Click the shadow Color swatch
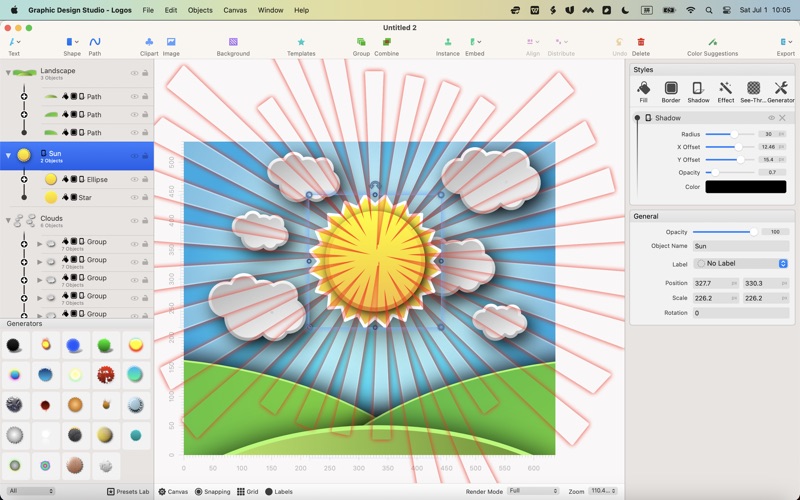Screen dimensions: 800x500 pos(745,187)
